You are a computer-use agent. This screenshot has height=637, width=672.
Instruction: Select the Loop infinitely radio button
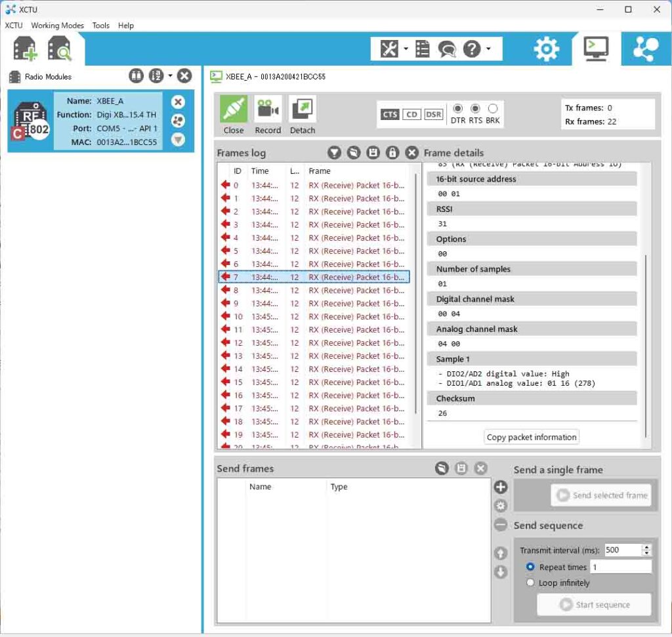(x=530, y=583)
